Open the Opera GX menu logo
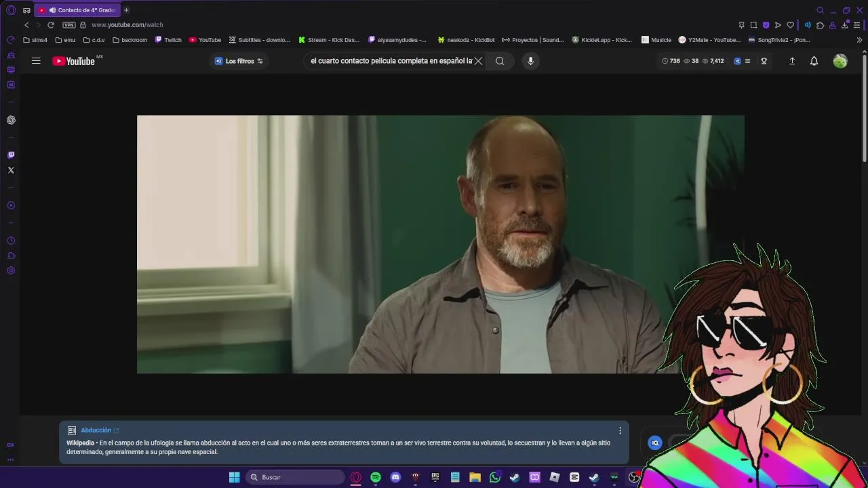 (11, 10)
